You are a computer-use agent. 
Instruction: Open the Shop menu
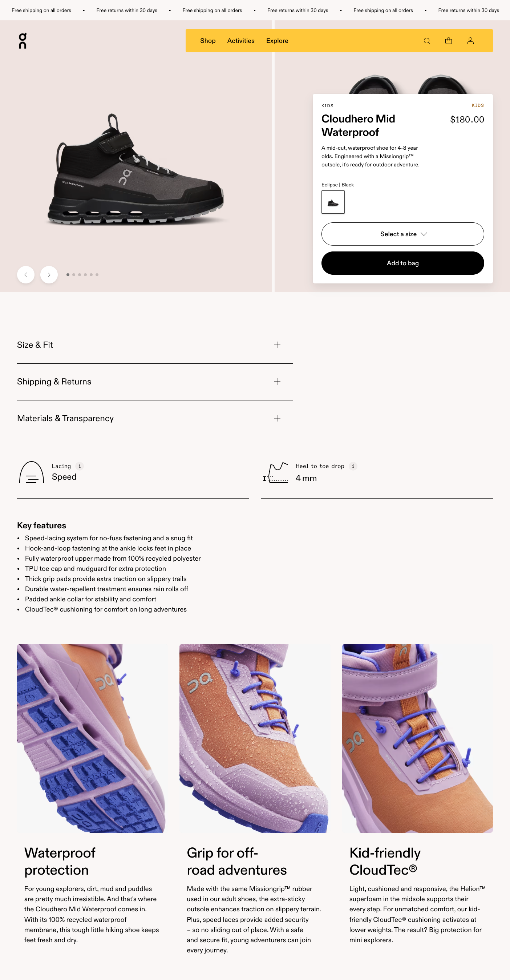[208, 41]
